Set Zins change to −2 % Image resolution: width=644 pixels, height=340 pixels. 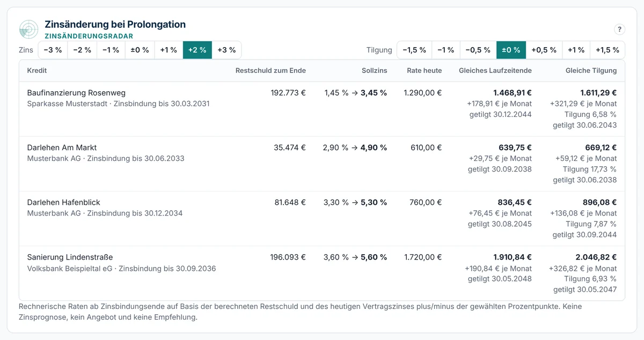point(82,50)
